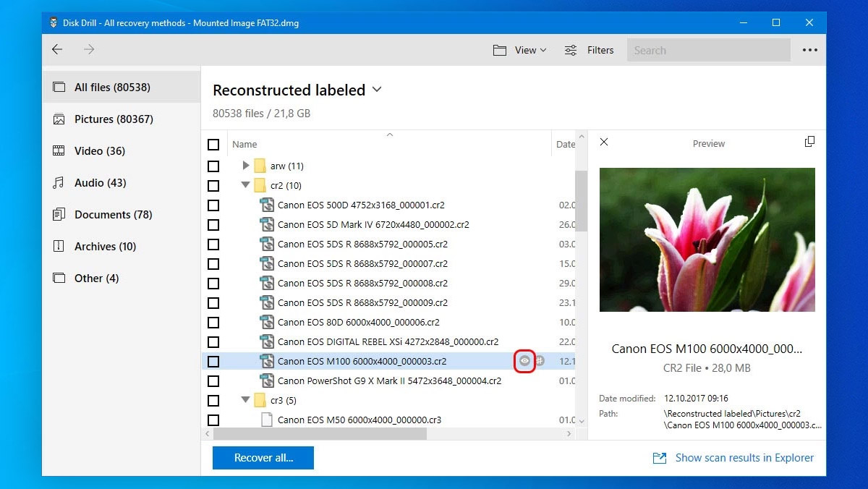This screenshot has height=489, width=868.
Task: Collapse the cr3 (5) folder
Action: pos(246,401)
